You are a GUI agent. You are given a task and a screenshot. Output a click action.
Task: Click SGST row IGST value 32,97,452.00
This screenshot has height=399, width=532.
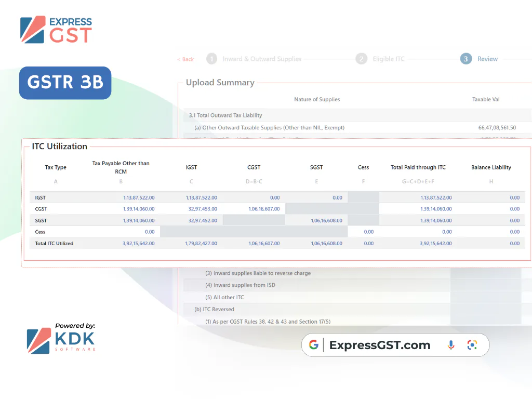click(203, 220)
